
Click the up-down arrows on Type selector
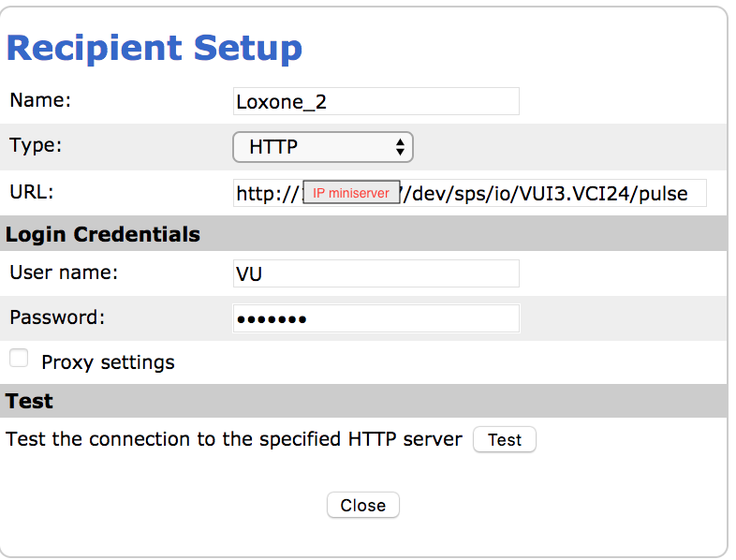(400, 147)
